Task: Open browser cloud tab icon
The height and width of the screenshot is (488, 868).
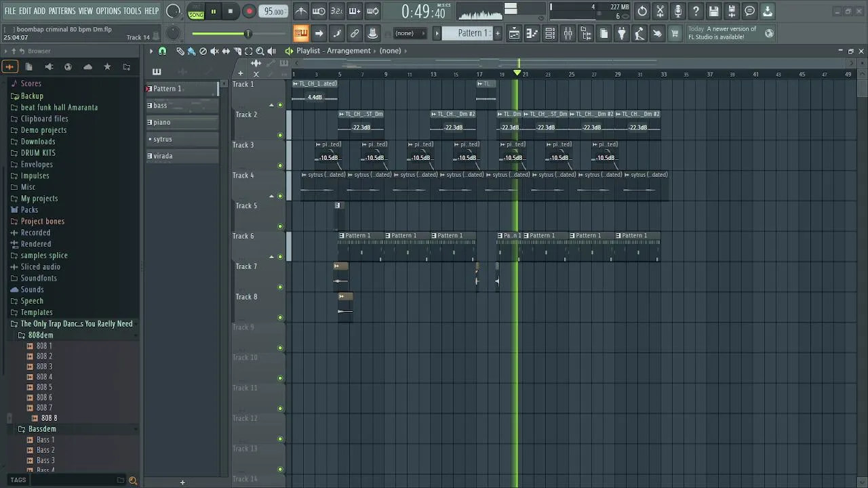Action: coord(87,66)
